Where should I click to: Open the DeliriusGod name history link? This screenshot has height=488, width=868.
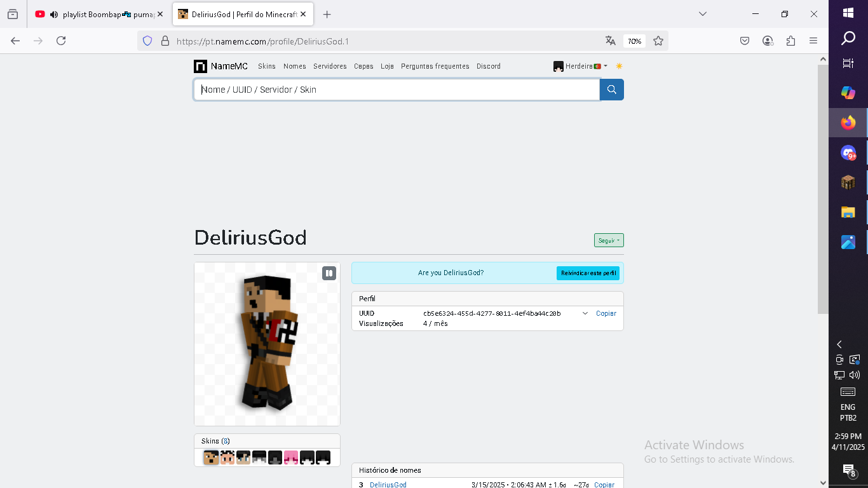388,485
